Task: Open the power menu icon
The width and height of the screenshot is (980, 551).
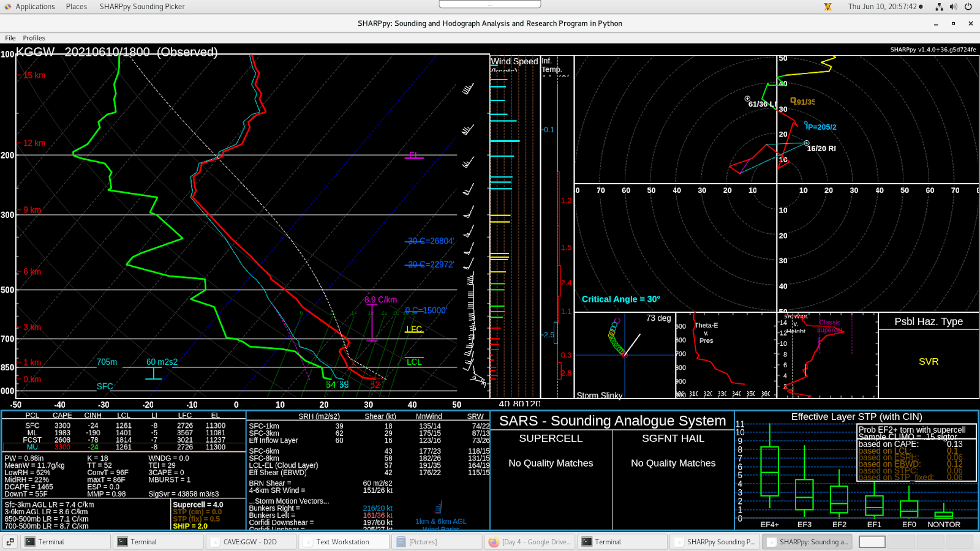Action: [968, 7]
